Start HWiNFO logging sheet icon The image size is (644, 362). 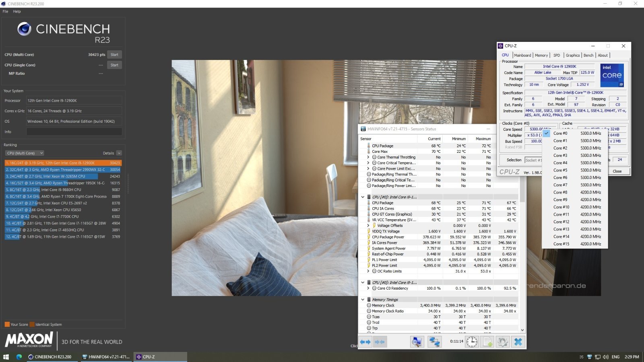pyautogui.click(x=487, y=342)
